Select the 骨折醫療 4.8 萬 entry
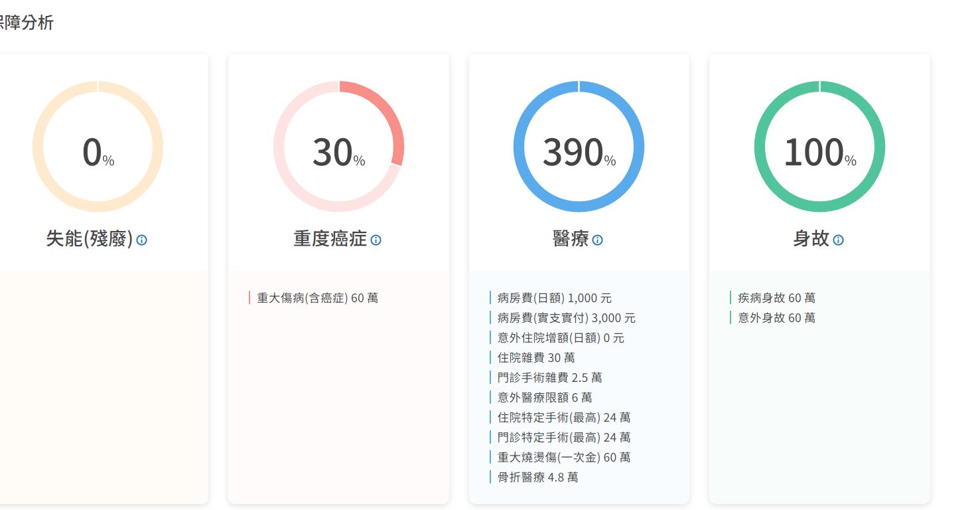This screenshot has width=980, height=510. (x=537, y=477)
